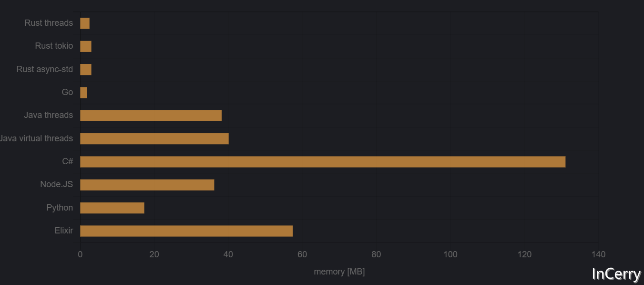The height and width of the screenshot is (285, 644).
Task: Click the Python axis label
Action: tap(60, 208)
